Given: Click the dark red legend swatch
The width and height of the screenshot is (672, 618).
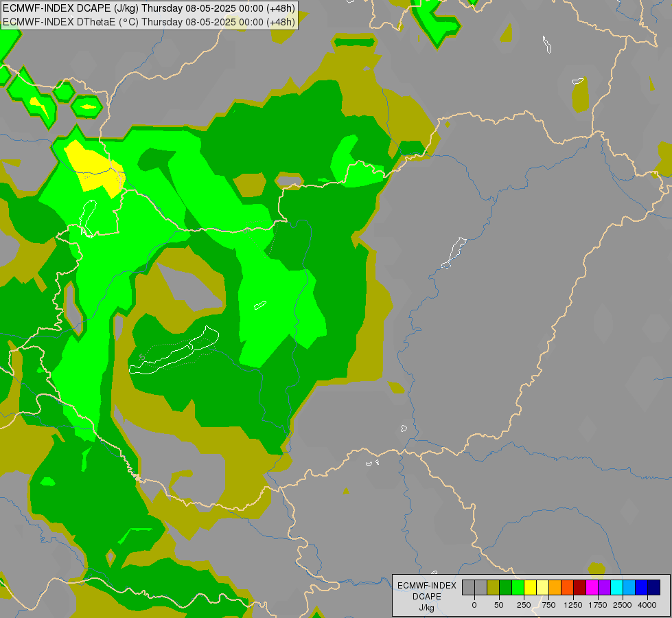Looking at the screenshot, I should coord(580,588).
